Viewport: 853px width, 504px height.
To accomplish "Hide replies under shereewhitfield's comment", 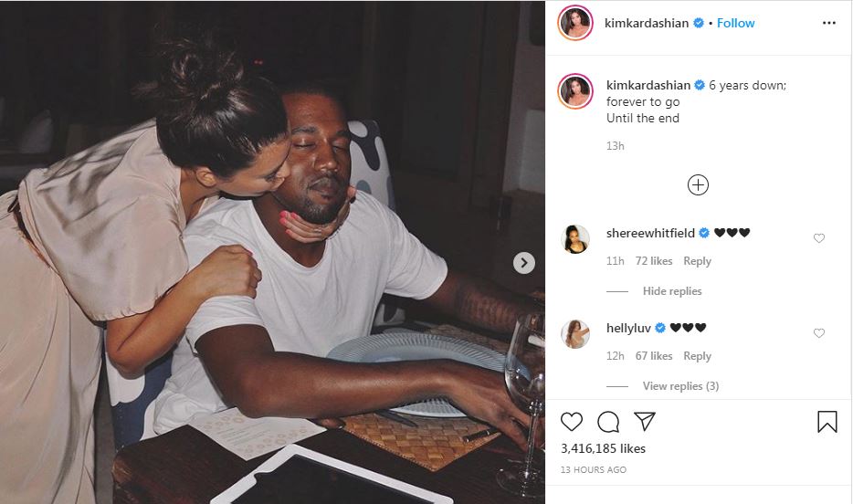I will 672,291.
